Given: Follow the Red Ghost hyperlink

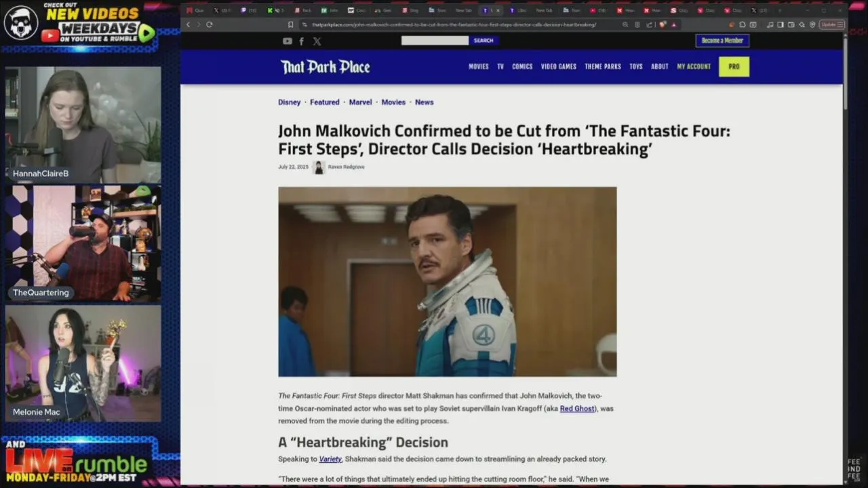Looking at the screenshot, I should tap(577, 409).
